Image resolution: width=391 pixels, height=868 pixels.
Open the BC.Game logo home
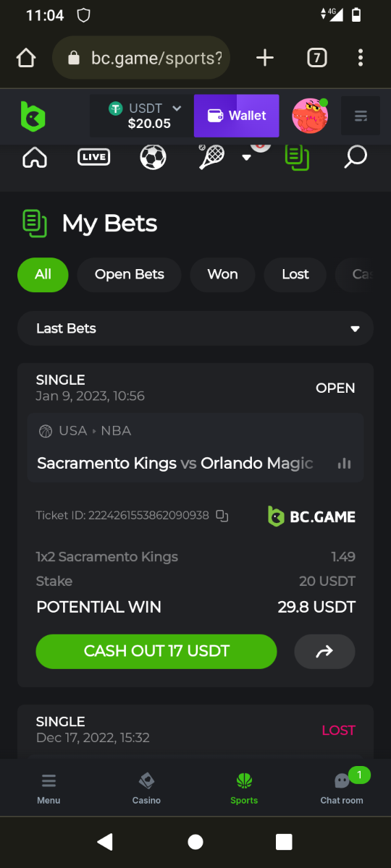pos(33,116)
